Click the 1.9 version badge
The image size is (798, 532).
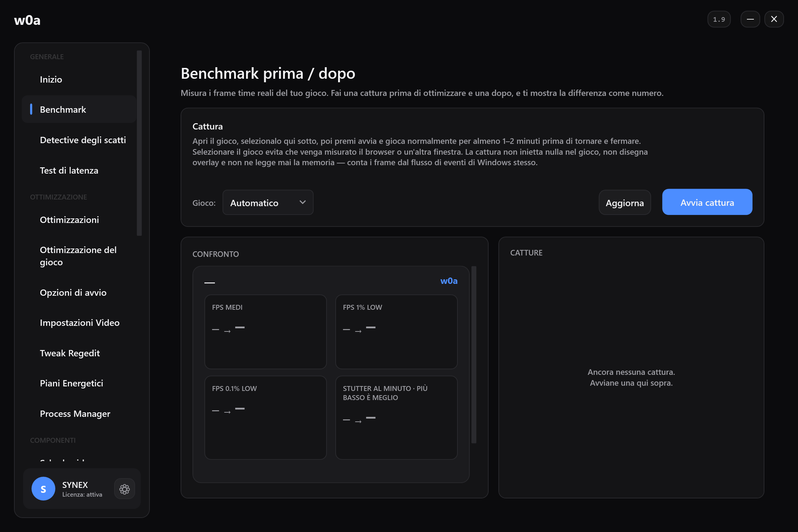pos(719,19)
